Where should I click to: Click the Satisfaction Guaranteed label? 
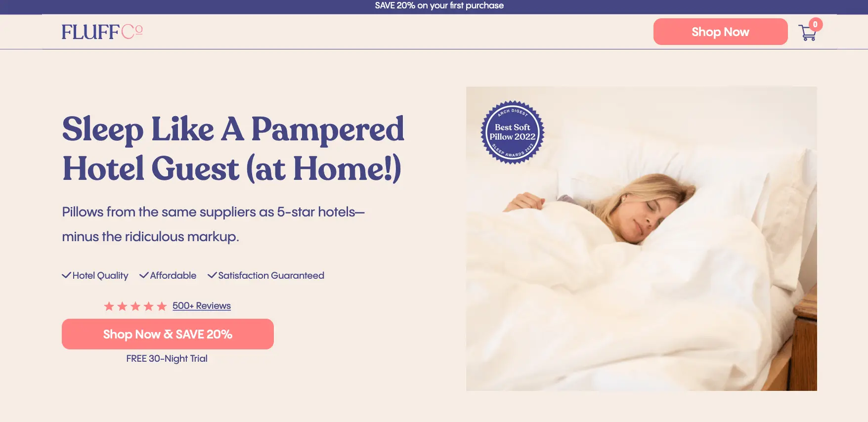point(271,276)
